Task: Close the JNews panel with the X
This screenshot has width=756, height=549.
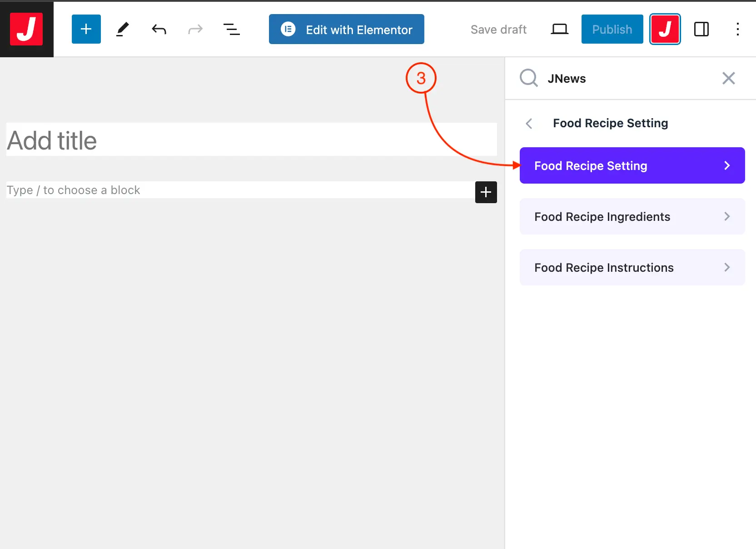Action: pos(728,78)
